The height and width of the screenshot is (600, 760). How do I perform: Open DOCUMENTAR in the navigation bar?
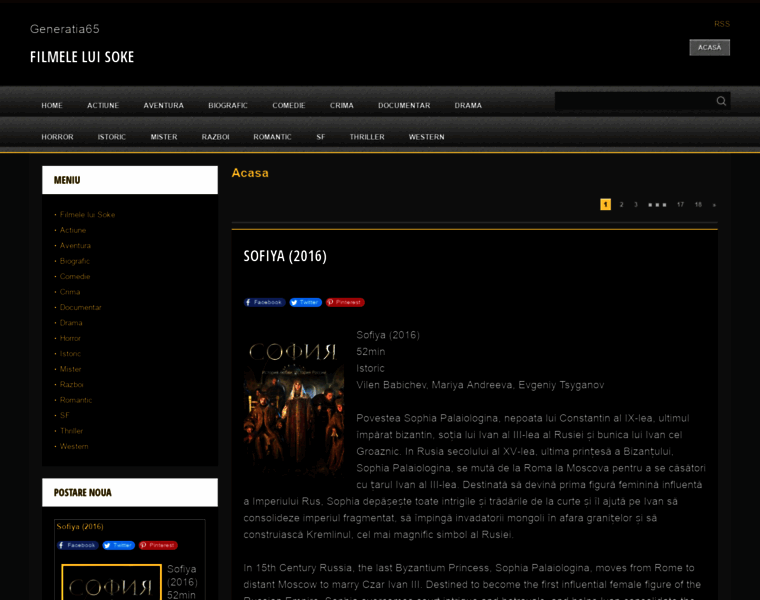404,105
